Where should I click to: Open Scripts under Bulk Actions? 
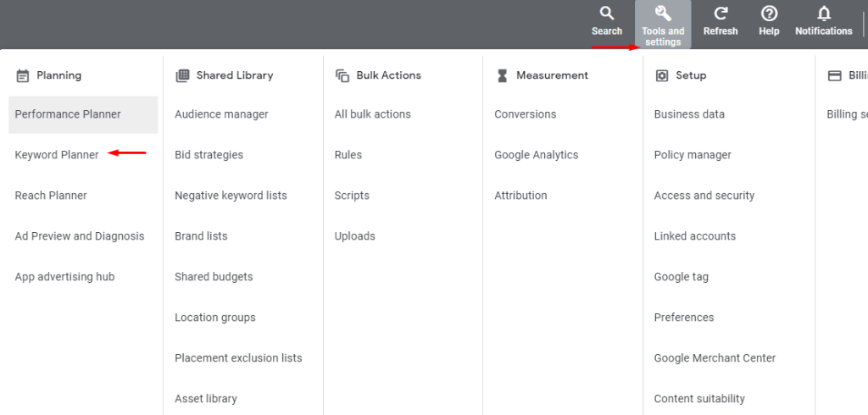[352, 196]
